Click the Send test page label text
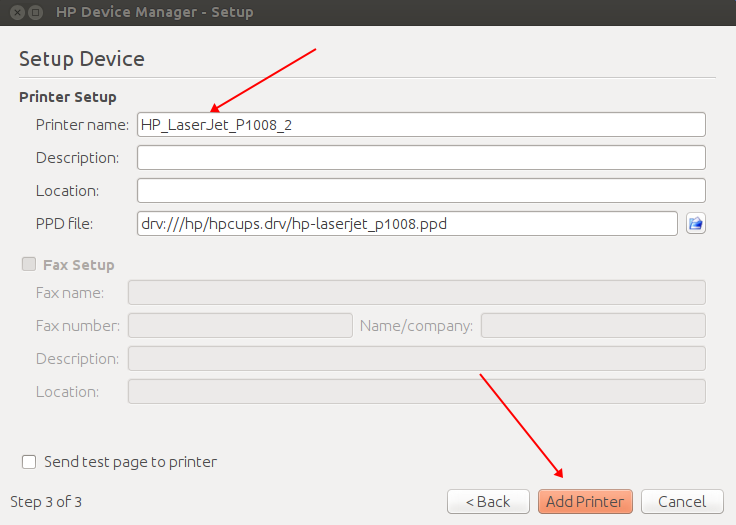Image resolution: width=736 pixels, height=525 pixels. pos(130,462)
